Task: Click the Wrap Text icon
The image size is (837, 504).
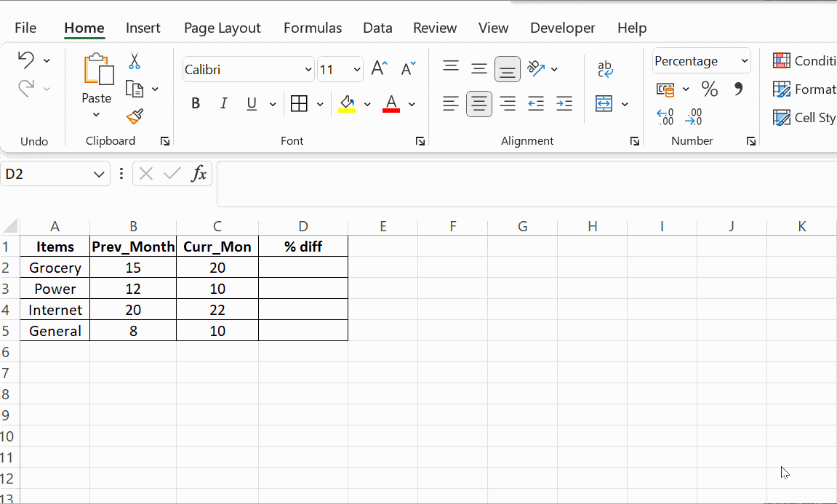Action: (605, 69)
